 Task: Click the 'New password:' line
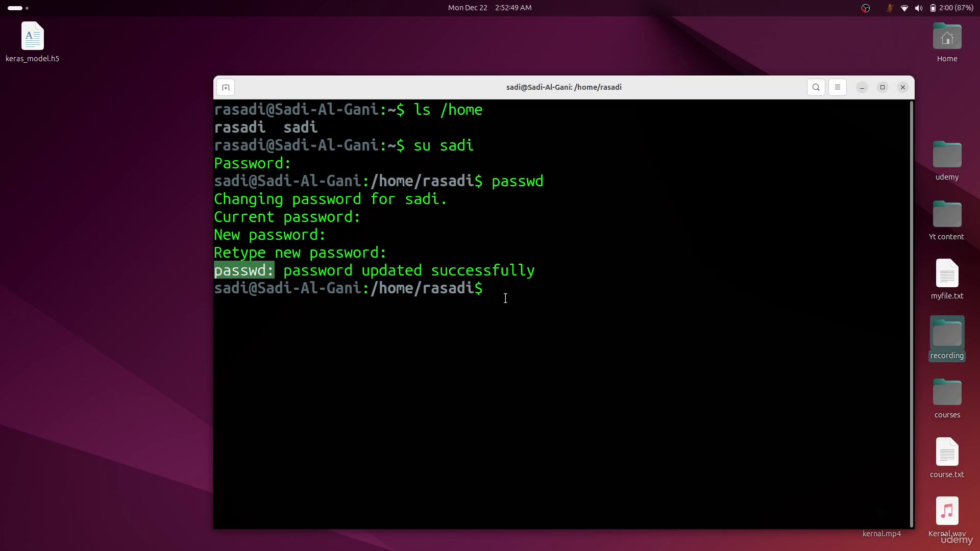point(269,235)
